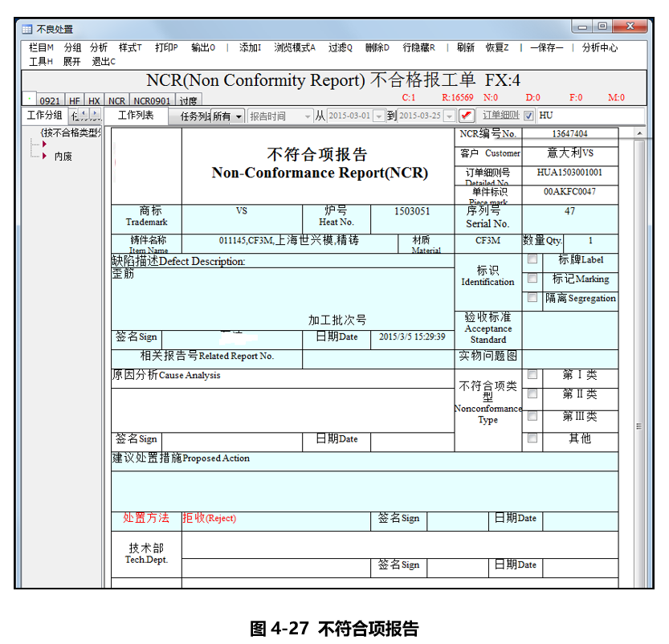Check the 标记Marking checkbox
669x644 pixels.
(532, 278)
